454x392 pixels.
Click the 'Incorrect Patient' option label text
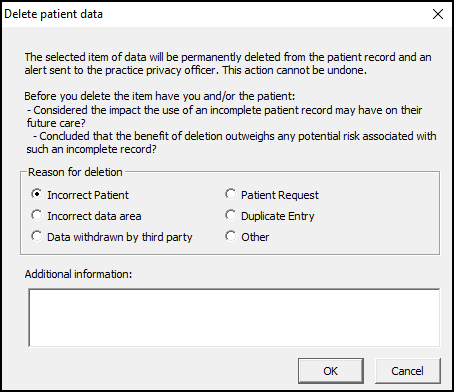coord(88,195)
